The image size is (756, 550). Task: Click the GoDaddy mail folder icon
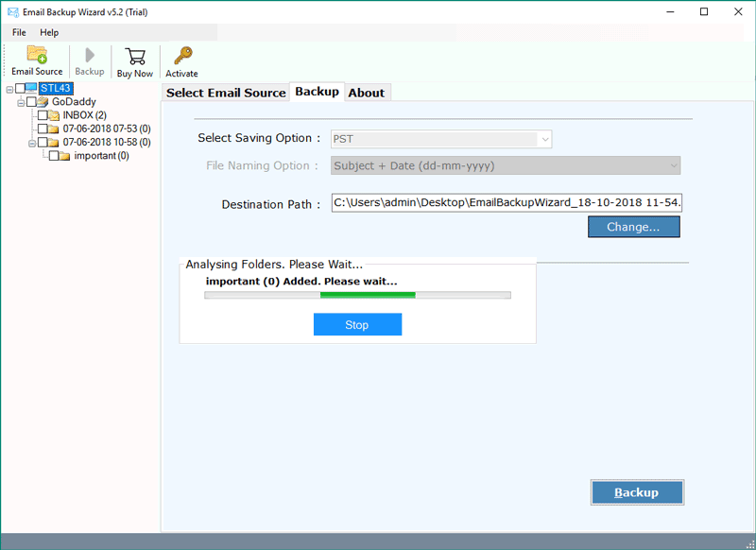(x=43, y=102)
